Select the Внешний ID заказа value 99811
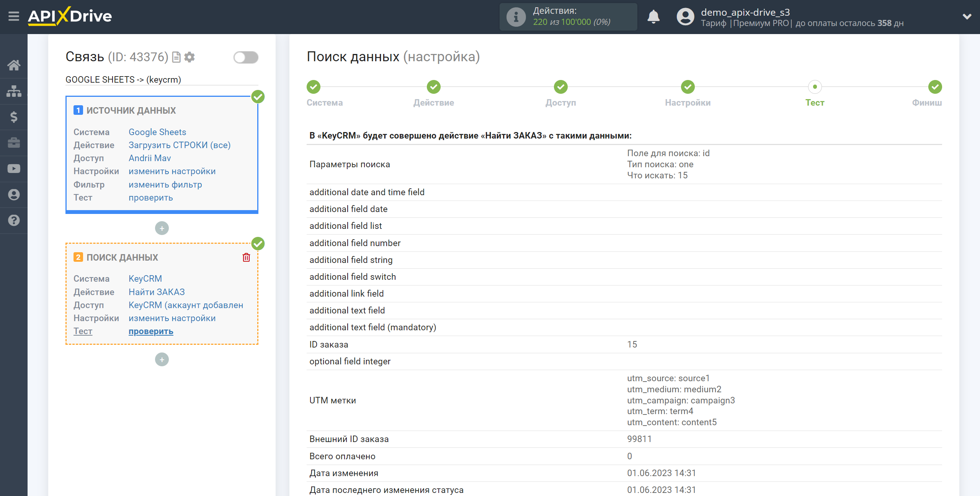 tap(639, 439)
